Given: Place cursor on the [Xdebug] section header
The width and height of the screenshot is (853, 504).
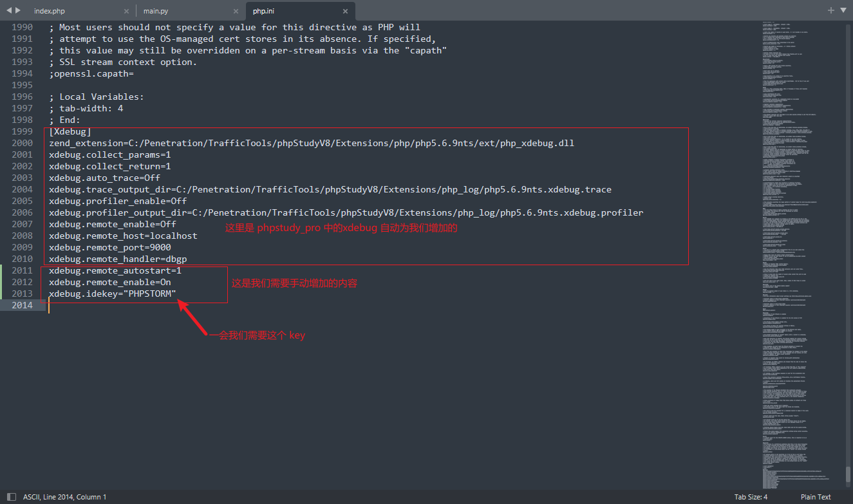Looking at the screenshot, I should point(70,132).
